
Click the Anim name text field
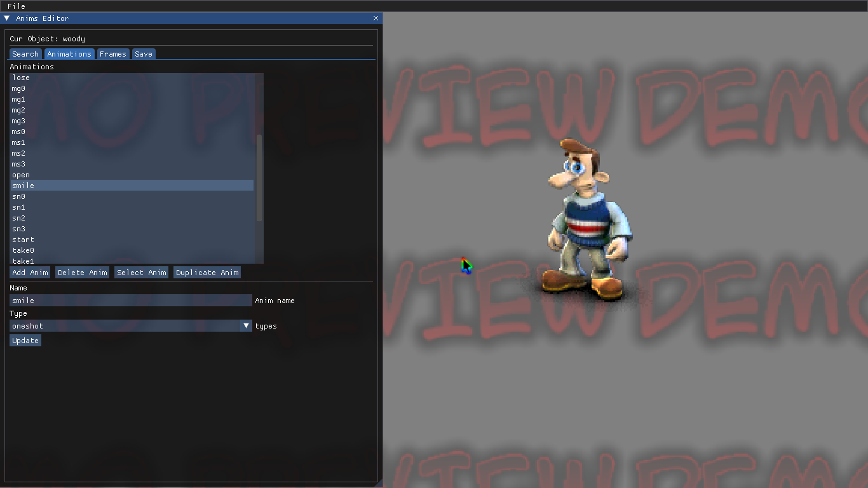pyautogui.click(x=130, y=301)
